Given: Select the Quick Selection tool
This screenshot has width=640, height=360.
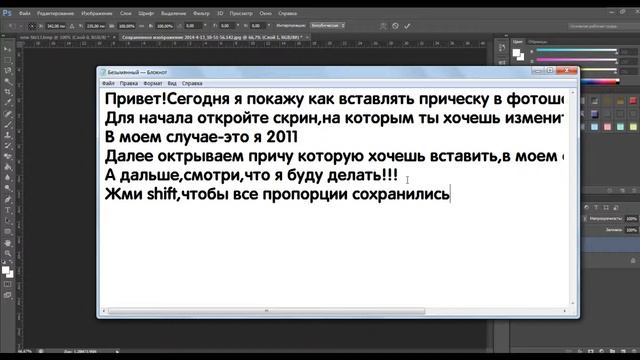Looking at the screenshot, I should [x=8, y=81].
